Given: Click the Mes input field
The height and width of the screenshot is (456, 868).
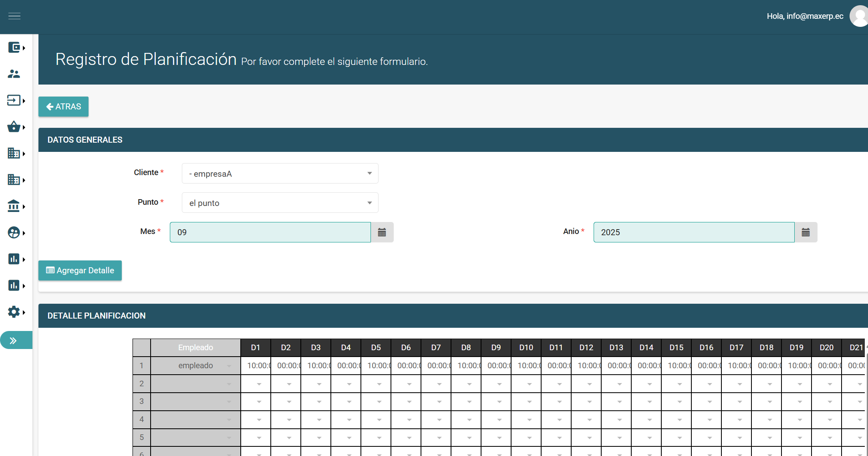Looking at the screenshot, I should (270, 232).
